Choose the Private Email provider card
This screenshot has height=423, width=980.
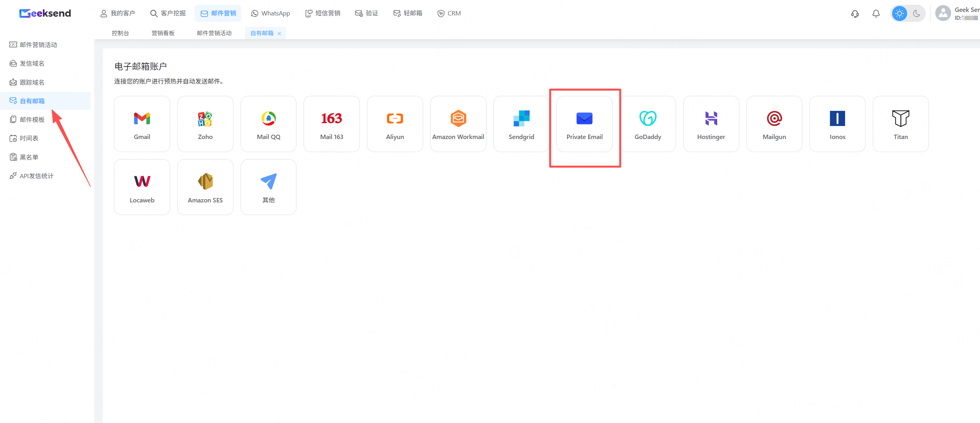click(x=585, y=124)
